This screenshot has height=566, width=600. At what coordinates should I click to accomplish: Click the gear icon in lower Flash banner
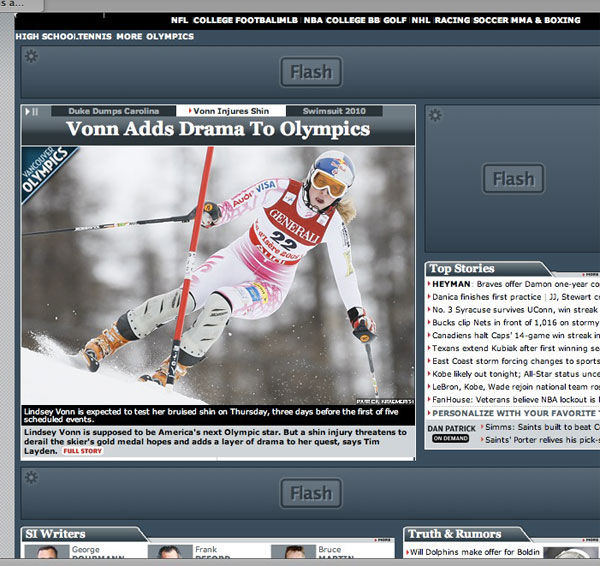31,477
